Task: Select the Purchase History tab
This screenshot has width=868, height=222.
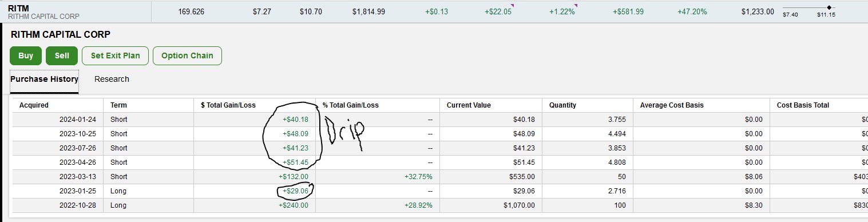Action: pyautogui.click(x=44, y=80)
